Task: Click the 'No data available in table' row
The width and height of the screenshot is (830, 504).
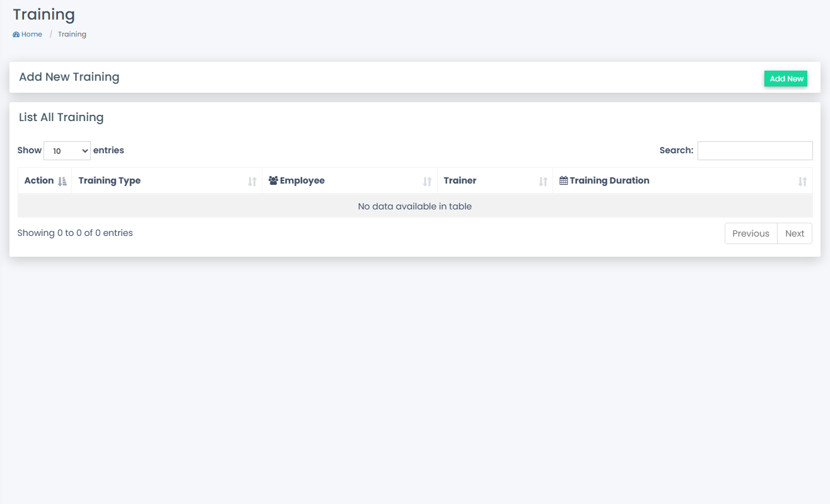Action: click(x=415, y=206)
